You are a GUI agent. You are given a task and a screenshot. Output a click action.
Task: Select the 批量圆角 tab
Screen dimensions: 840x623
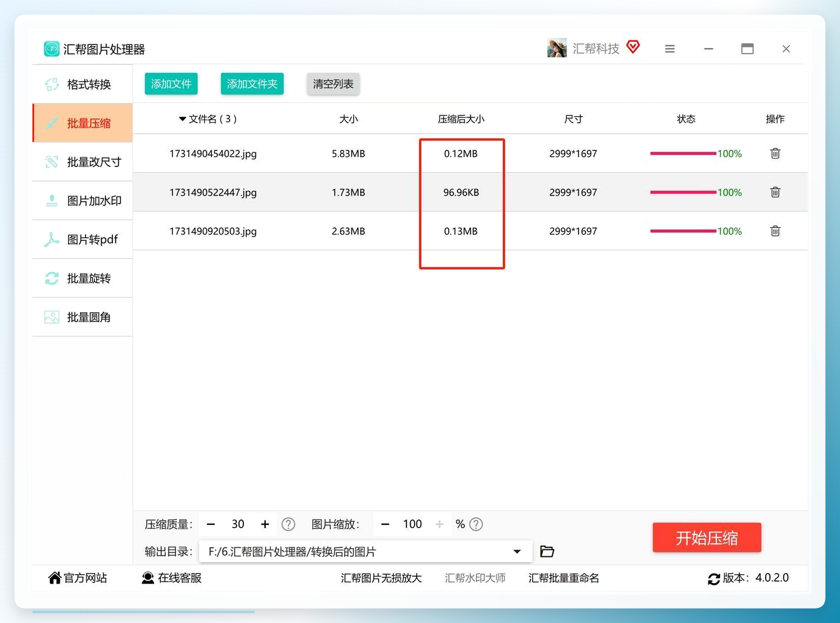point(82,316)
